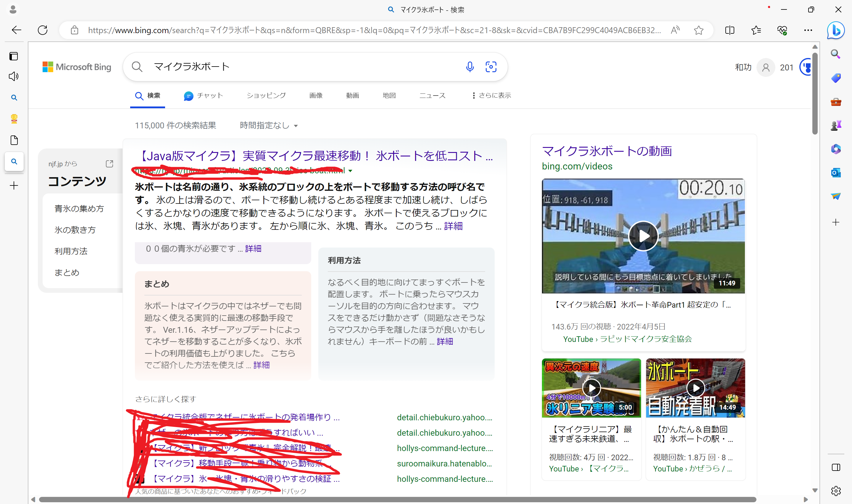Open sidebar settings gear icon
Screen dimensions: 852x504
pos(836,491)
